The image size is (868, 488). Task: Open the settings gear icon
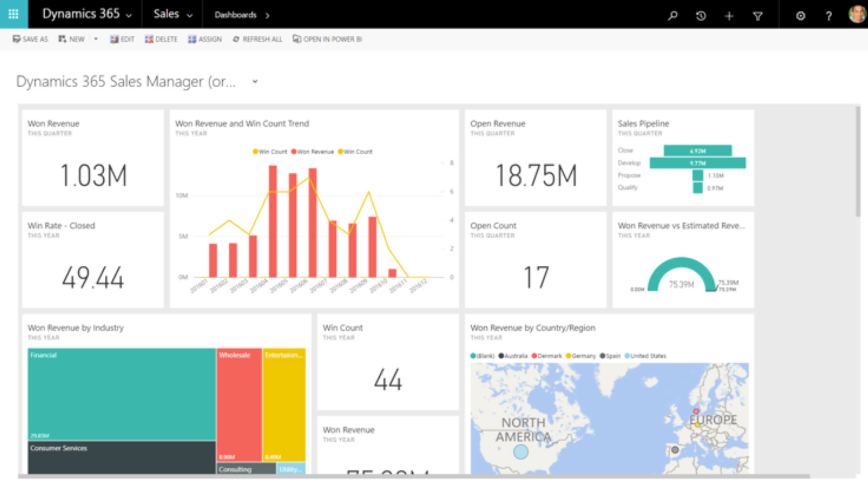(x=801, y=16)
